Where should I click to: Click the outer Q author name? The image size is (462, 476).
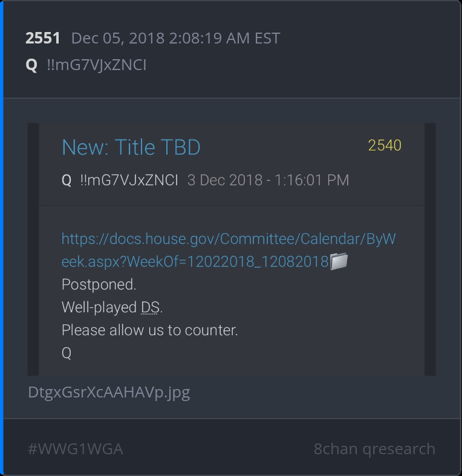coord(31,65)
